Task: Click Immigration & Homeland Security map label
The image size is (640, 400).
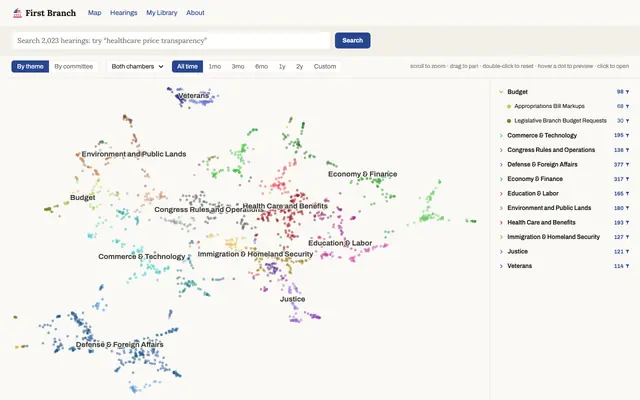Action: [x=255, y=254]
